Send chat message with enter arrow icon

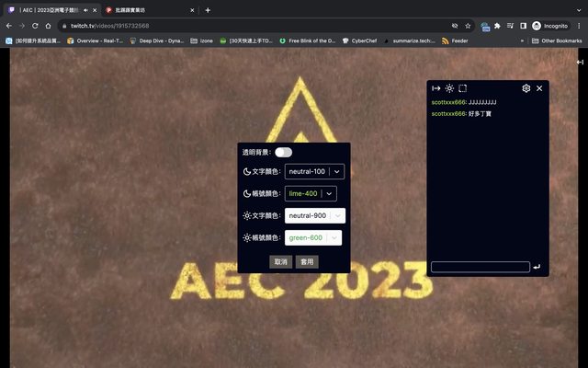(537, 267)
